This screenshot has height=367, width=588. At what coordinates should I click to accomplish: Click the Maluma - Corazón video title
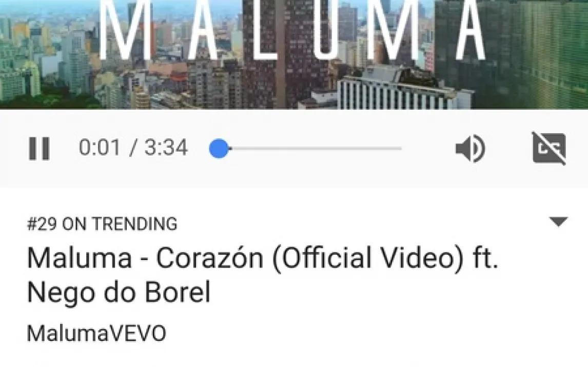point(263,275)
